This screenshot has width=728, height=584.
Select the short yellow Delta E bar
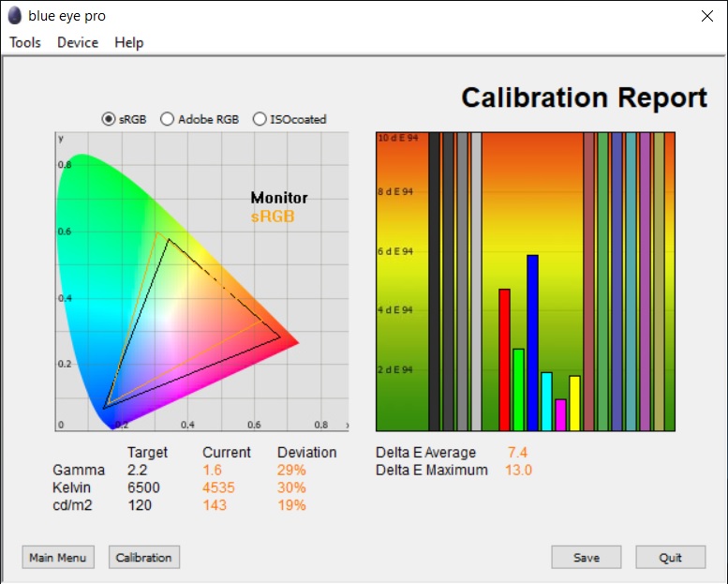574,402
